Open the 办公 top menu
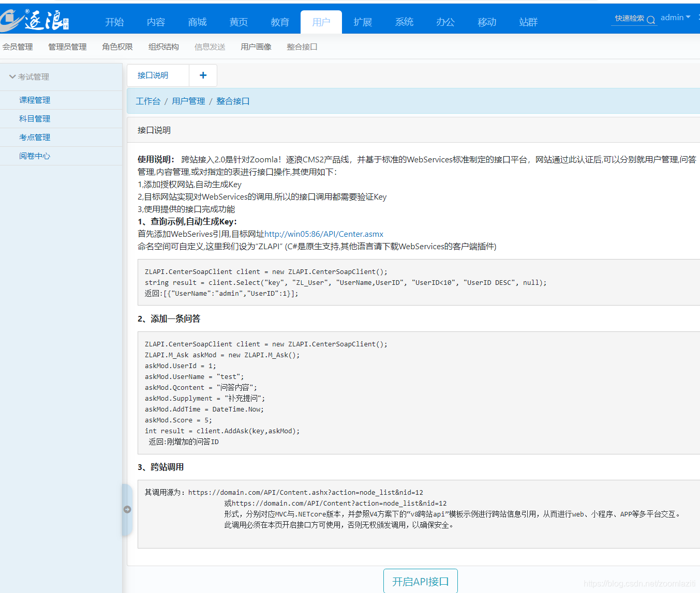The height and width of the screenshot is (593, 700). tap(445, 22)
